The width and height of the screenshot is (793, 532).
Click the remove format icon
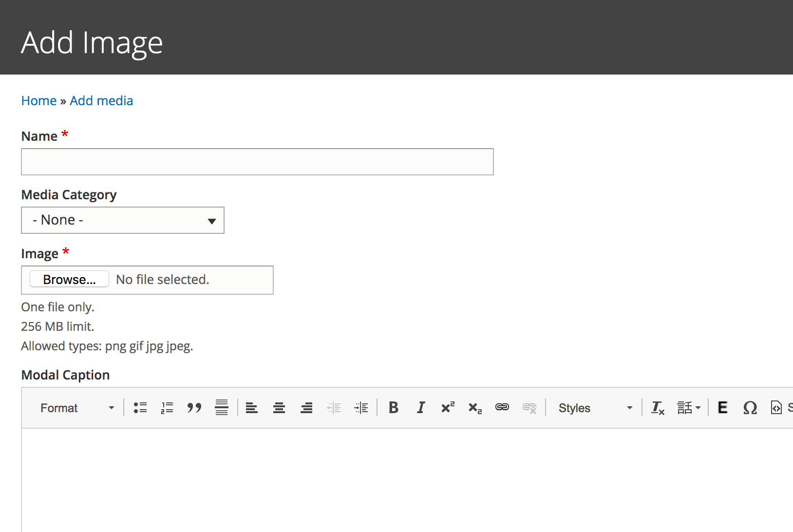point(658,408)
